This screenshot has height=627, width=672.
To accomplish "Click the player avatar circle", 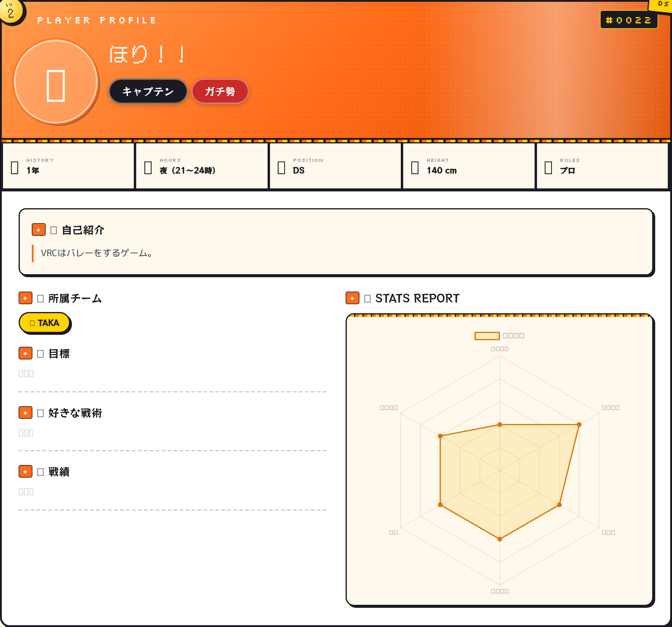I will (56, 82).
